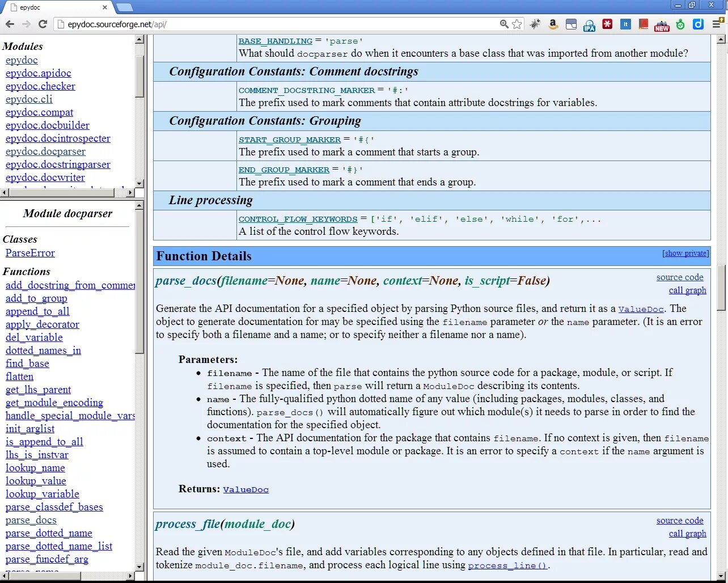Screen dimensions: 728x583
Task: Open the zoom magnifier icon in address bar
Action: point(504,24)
